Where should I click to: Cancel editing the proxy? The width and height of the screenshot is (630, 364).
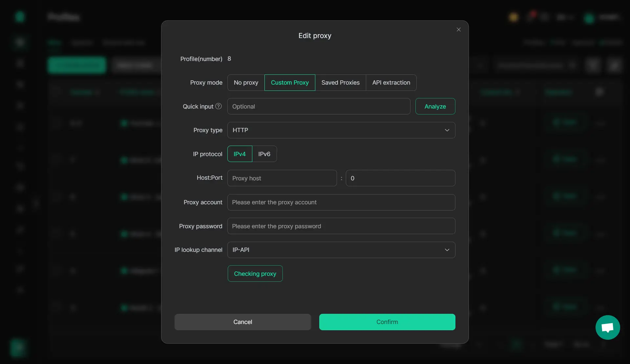pyautogui.click(x=242, y=322)
